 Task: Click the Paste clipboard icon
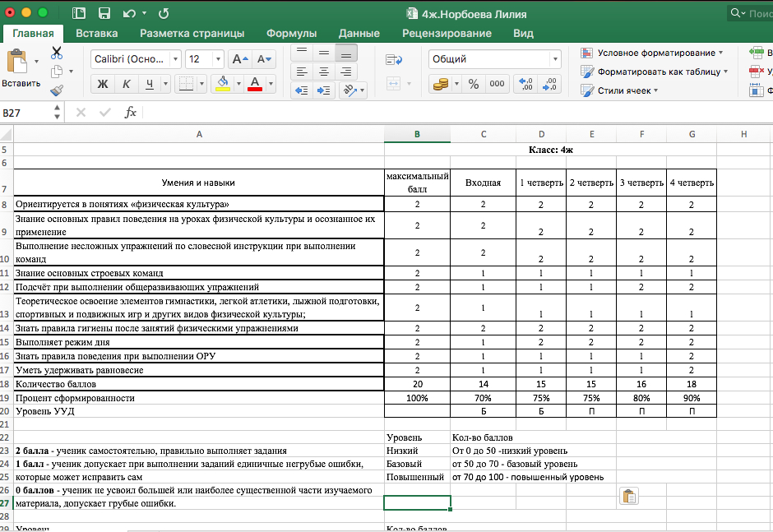(16, 62)
